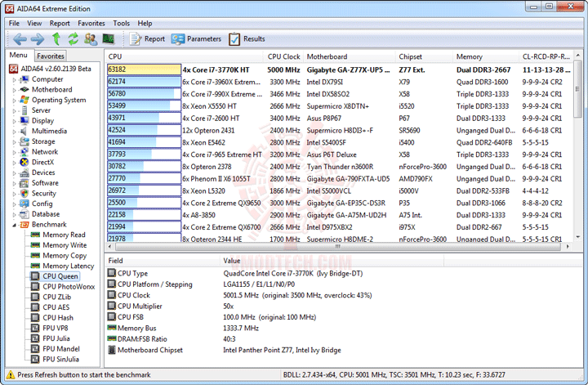Expand the Network tree node
Viewport: 588px width, 385px height.
pyautogui.click(x=14, y=152)
